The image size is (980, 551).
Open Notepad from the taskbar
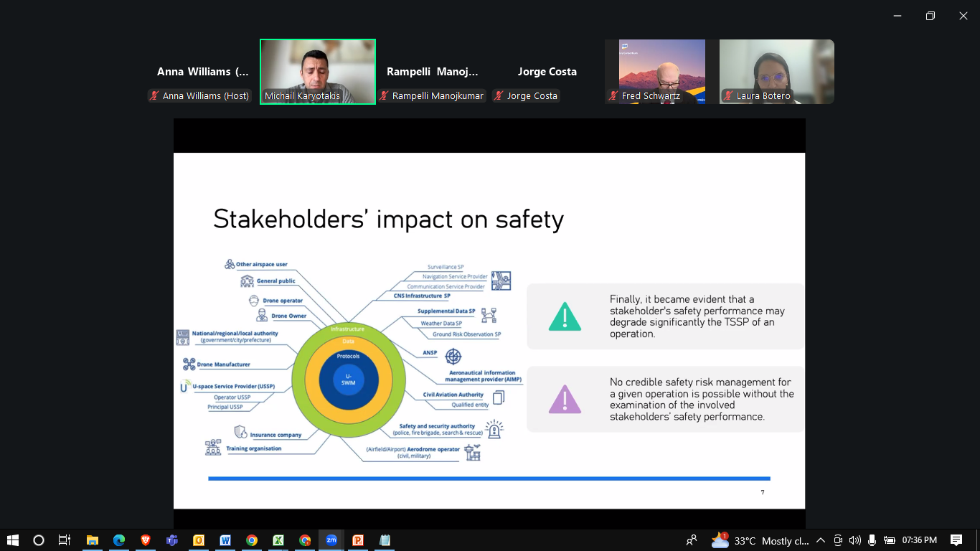click(x=385, y=540)
